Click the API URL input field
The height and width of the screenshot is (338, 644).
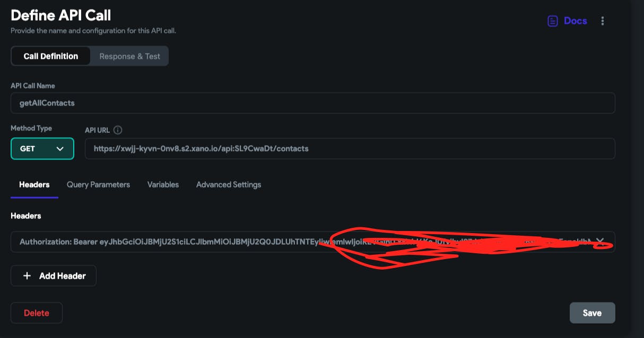pos(350,149)
